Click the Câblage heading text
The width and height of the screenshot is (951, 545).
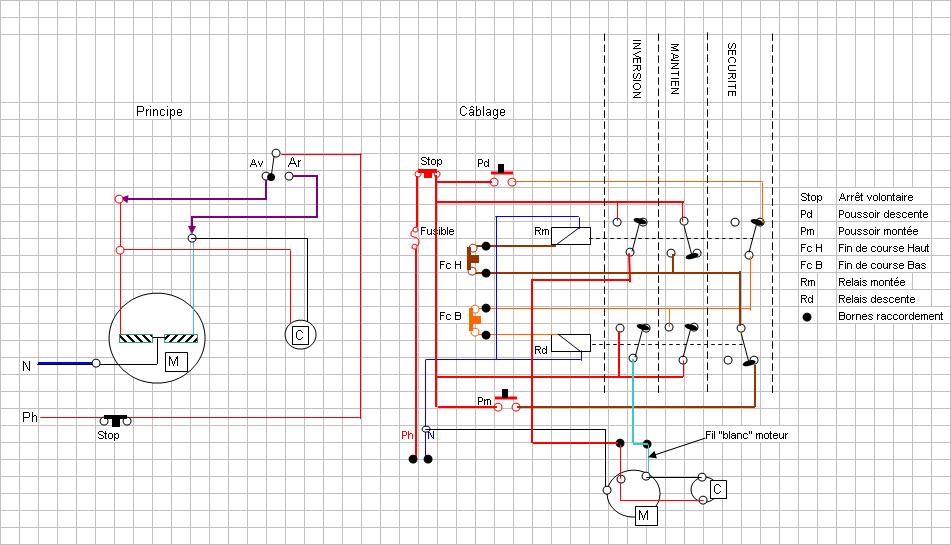tap(482, 111)
